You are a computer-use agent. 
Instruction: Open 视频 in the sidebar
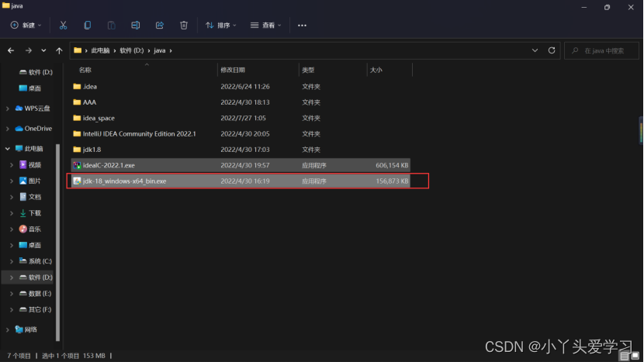pyautogui.click(x=30, y=165)
